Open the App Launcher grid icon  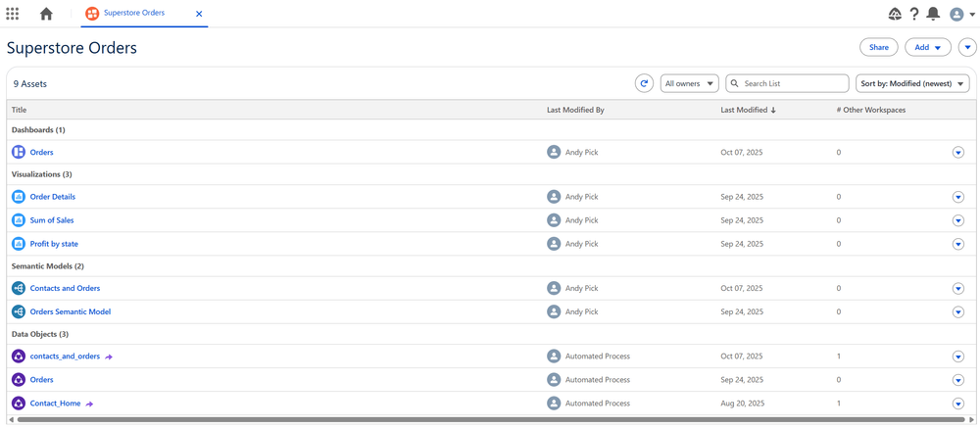pos(13,14)
